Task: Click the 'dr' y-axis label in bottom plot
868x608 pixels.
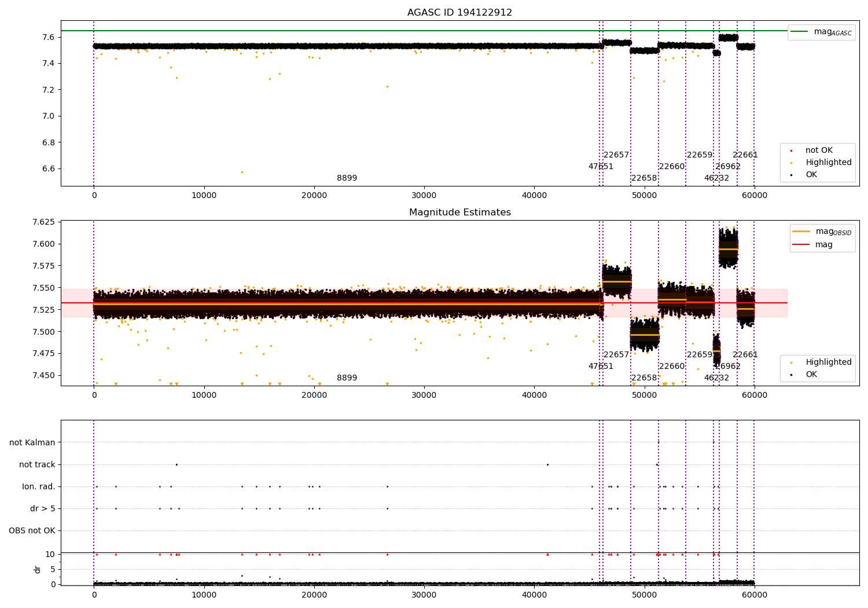Action: [38, 569]
